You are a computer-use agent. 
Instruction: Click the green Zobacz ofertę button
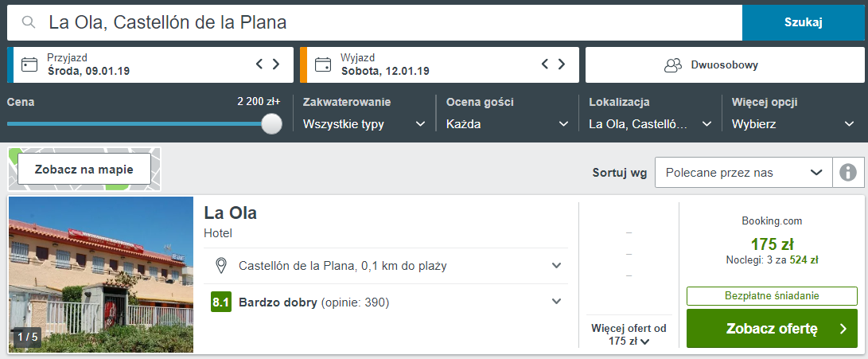pos(772,329)
